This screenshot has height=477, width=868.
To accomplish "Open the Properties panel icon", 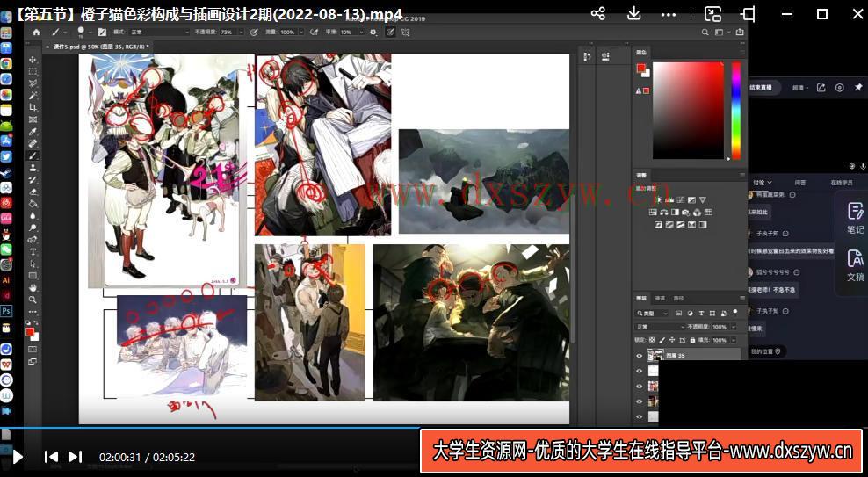I will (605, 56).
